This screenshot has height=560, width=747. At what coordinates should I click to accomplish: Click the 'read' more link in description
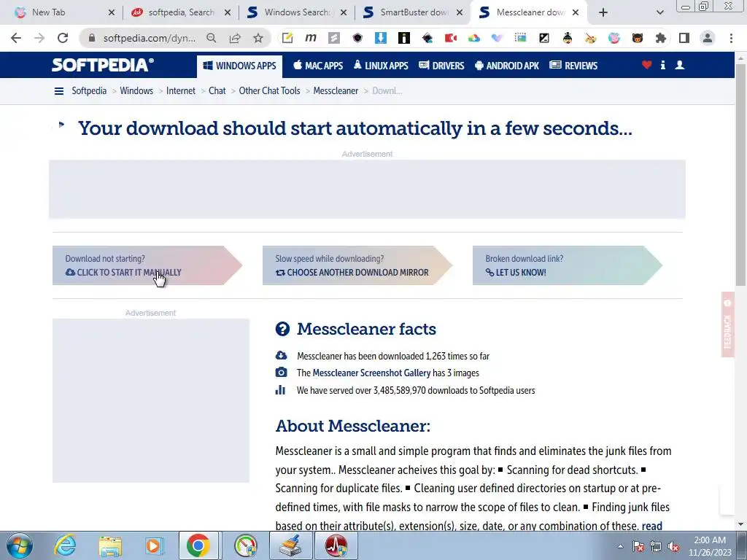tap(651, 526)
